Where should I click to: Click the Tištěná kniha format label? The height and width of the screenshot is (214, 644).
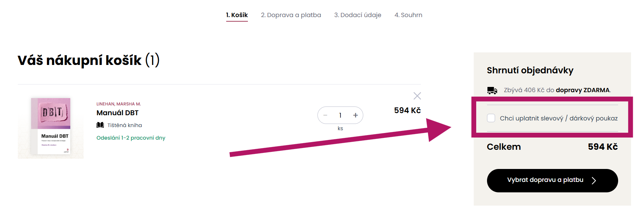pos(124,125)
